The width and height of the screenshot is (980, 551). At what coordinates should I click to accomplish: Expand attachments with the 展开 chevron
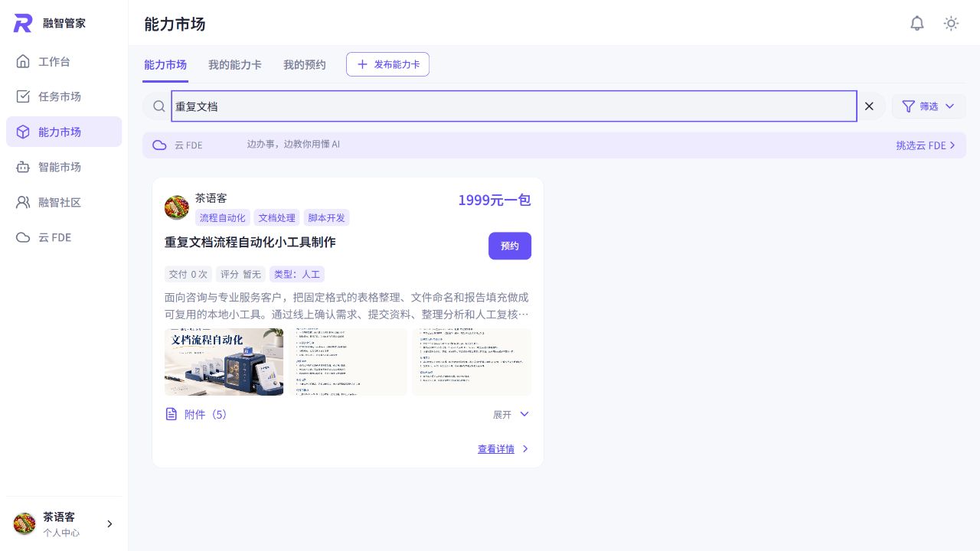tap(524, 414)
